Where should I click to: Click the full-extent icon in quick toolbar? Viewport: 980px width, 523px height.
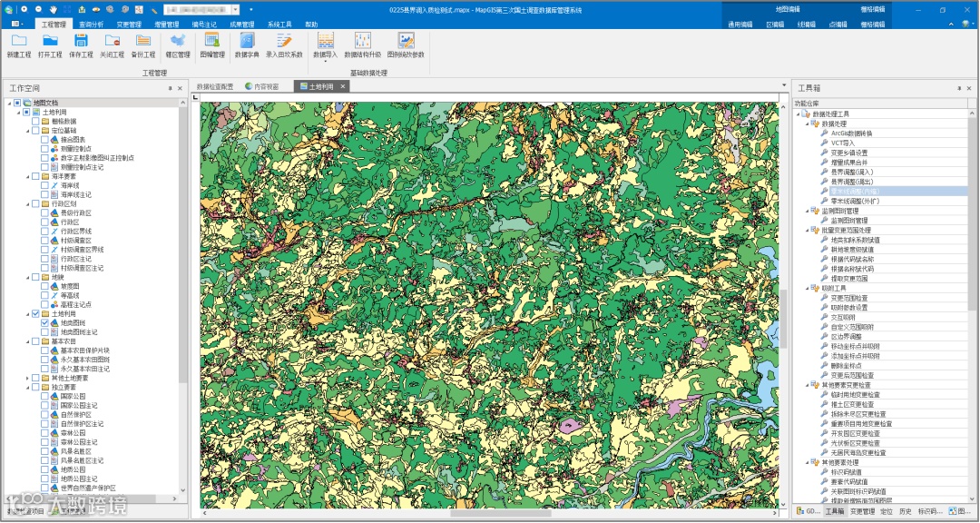tap(67, 9)
